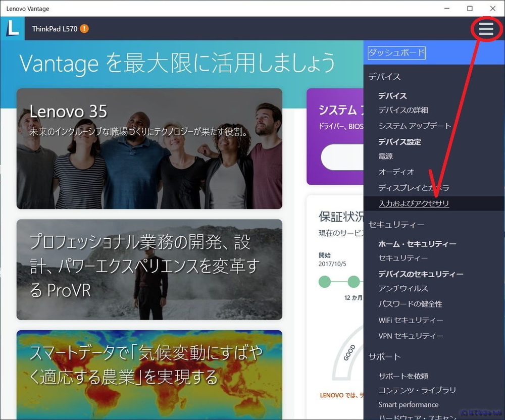505x420 pixels.
Task: Click the 12 か月 warranty label
Action: coord(353,298)
